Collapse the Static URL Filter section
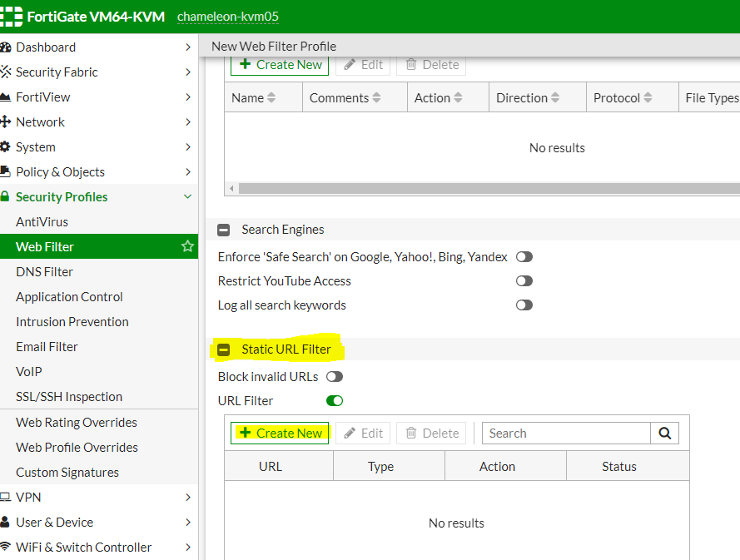Viewport: 740px width, 560px height. [223, 349]
